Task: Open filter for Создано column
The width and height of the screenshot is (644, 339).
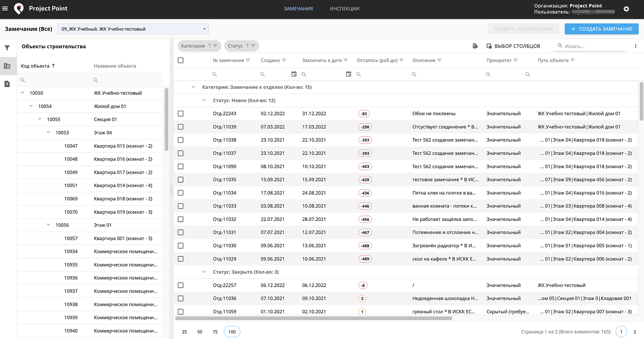Action: (x=284, y=60)
